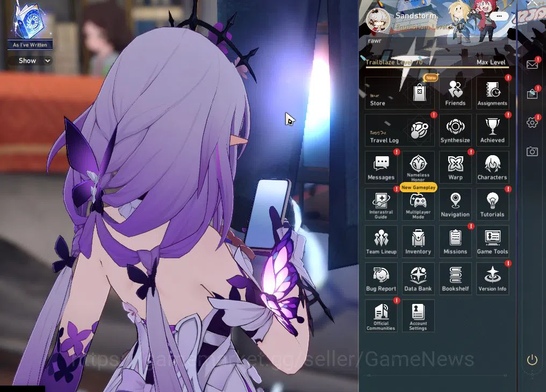Click the Trailblaze Level 70 label
Viewport: 546px width, 392px height.
(x=394, y=62)
